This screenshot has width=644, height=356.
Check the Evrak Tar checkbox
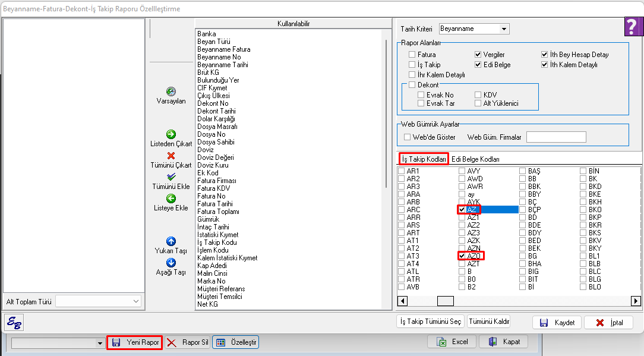[421, 103]
